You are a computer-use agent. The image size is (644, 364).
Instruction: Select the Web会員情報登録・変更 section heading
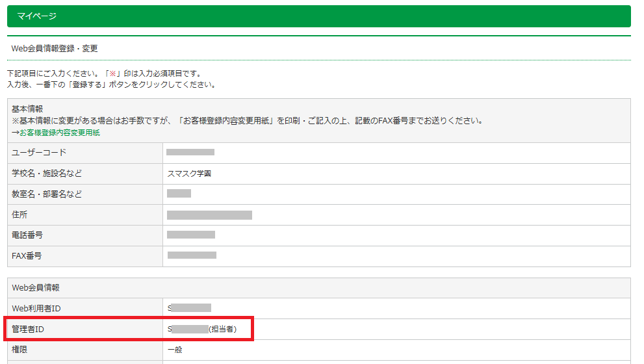point(55,48)
